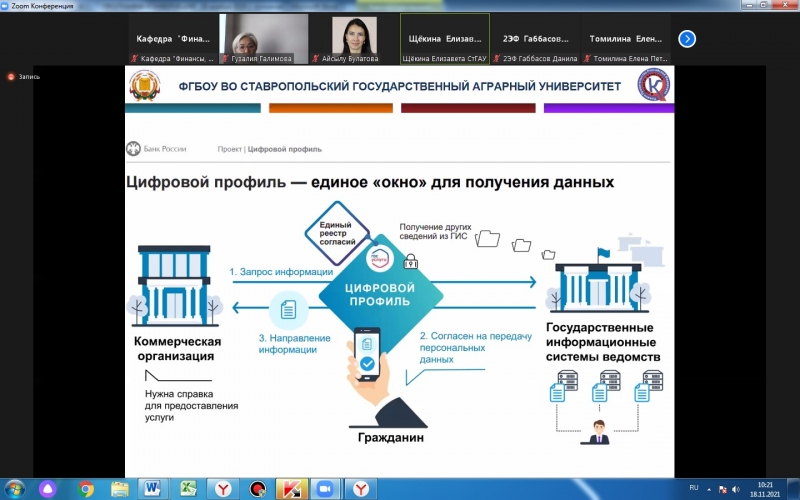Click the RU language indicator in tray

[693, 488]
